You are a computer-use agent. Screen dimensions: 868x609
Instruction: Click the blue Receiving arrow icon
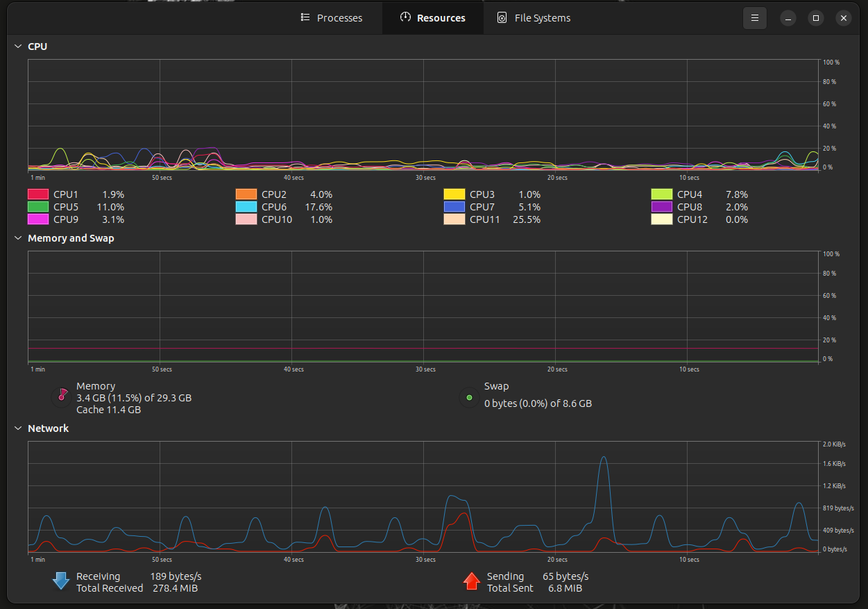pos(61,581)
